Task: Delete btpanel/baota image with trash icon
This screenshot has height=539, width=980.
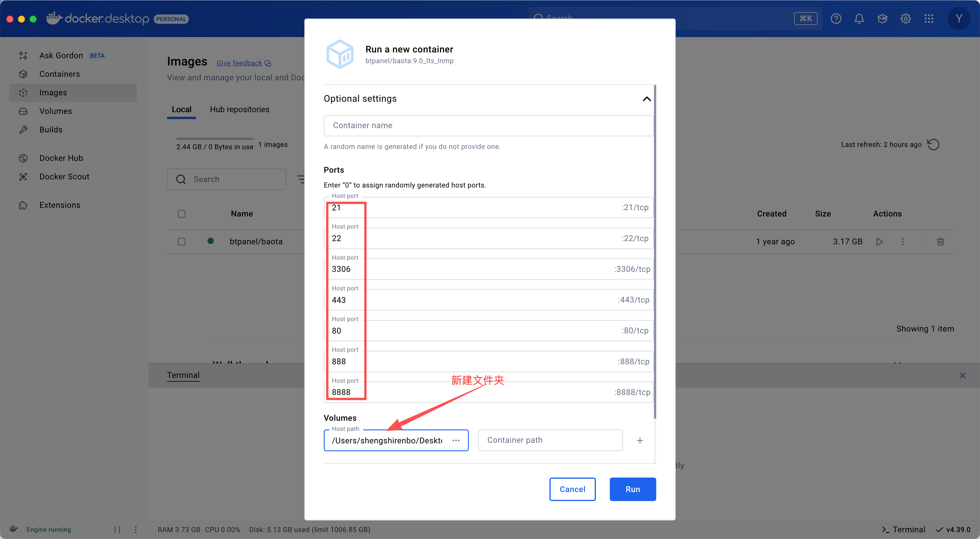Action: [x=940, y=242]
